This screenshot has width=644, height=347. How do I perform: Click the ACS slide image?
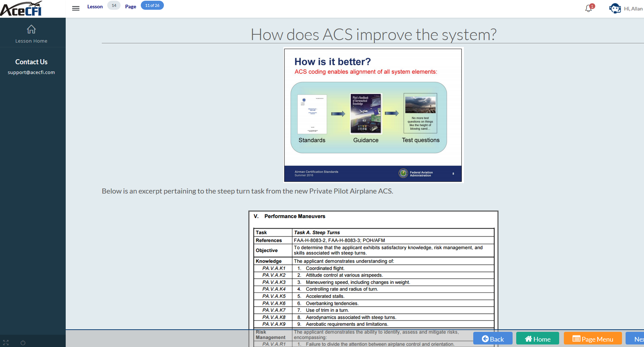pyautogui.click(x=373, y=115)
